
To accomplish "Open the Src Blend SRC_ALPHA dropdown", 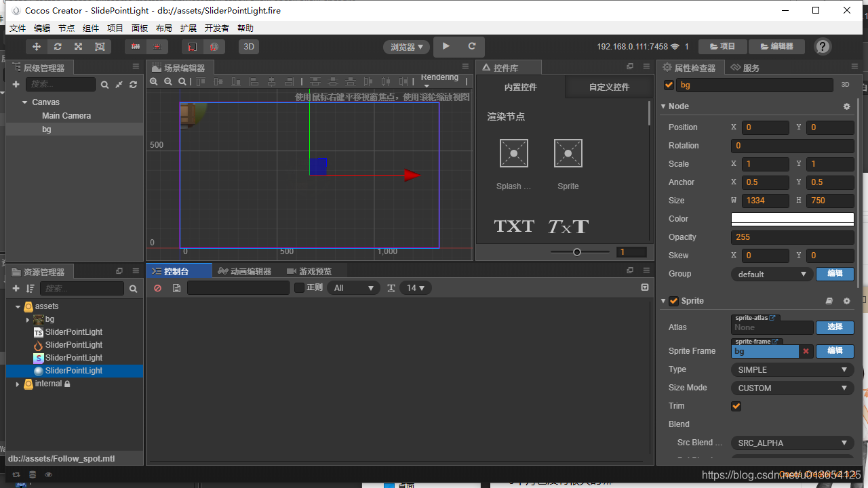I will point(792,443).
